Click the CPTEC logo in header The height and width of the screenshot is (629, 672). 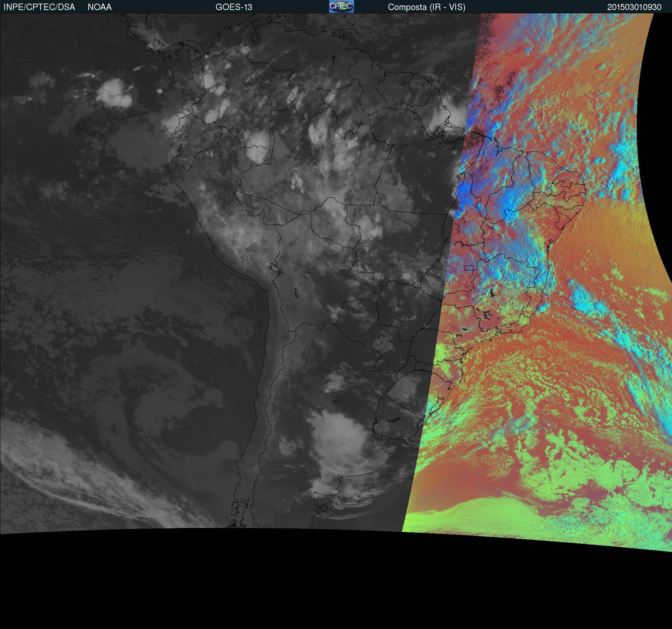pos(341,6)
